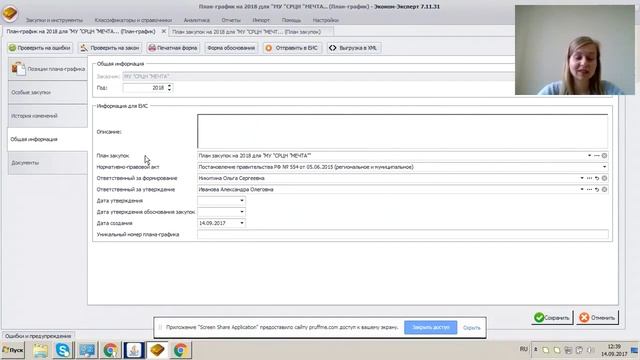
Task: Open Skype from the taskbar
Action: coord(63,350)
